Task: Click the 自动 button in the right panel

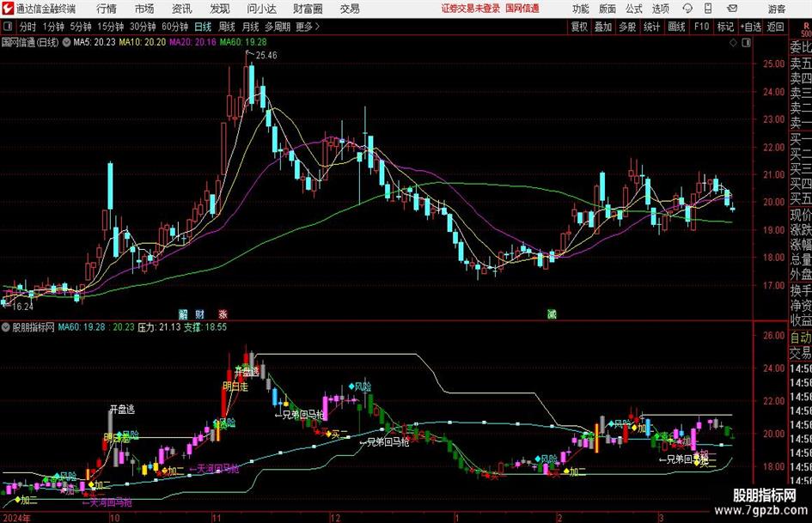Action: pos(801,338)
